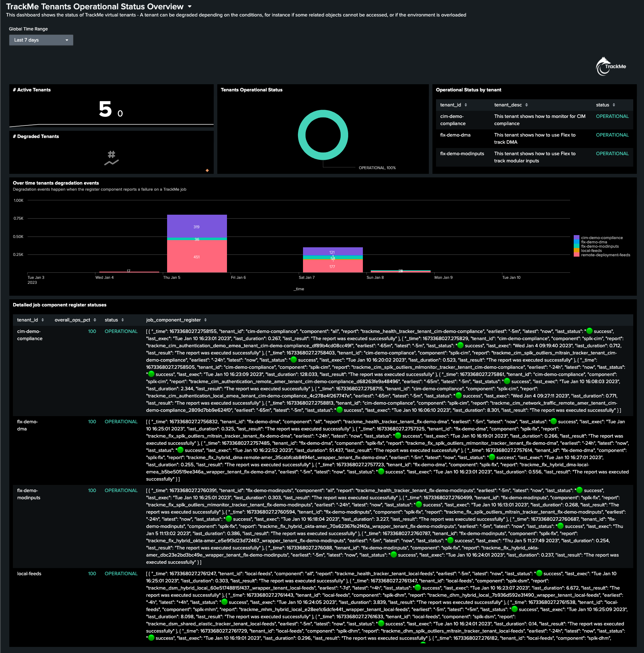The image size is (644, 653).
Task: Click OPERATIONAL status for flx-demo-modinputs detailed row
Action: click(121, 491)
